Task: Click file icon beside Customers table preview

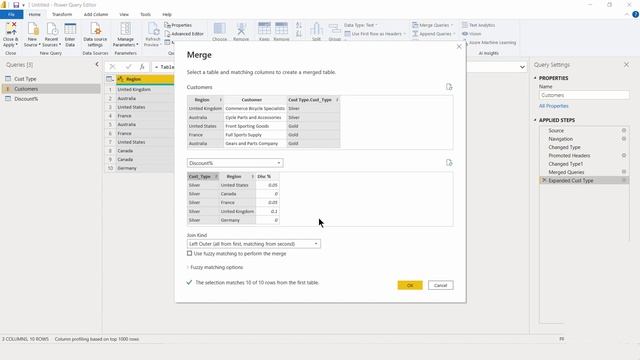Action: click(x=449, y=87)
